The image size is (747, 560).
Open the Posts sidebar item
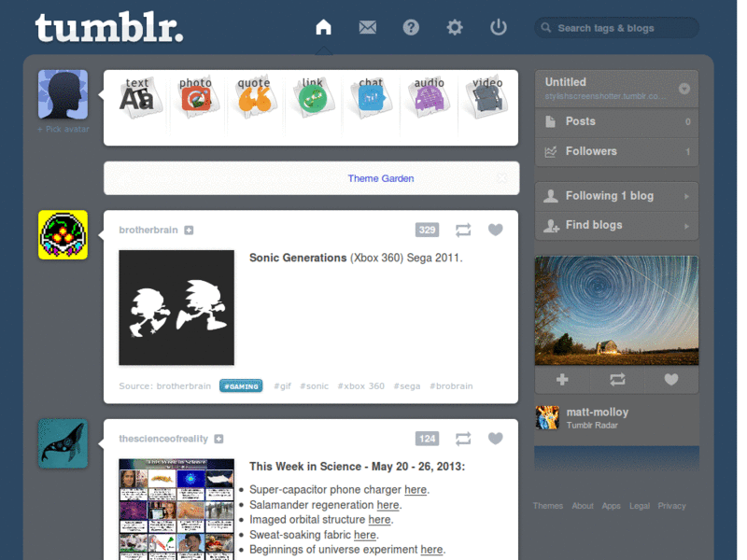point(617,122)
